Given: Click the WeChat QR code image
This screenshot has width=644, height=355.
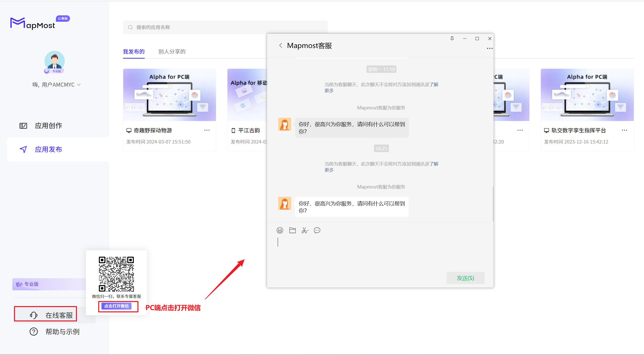Looking at the screenshot, I should pyautogui.click(x=116, y=274).
